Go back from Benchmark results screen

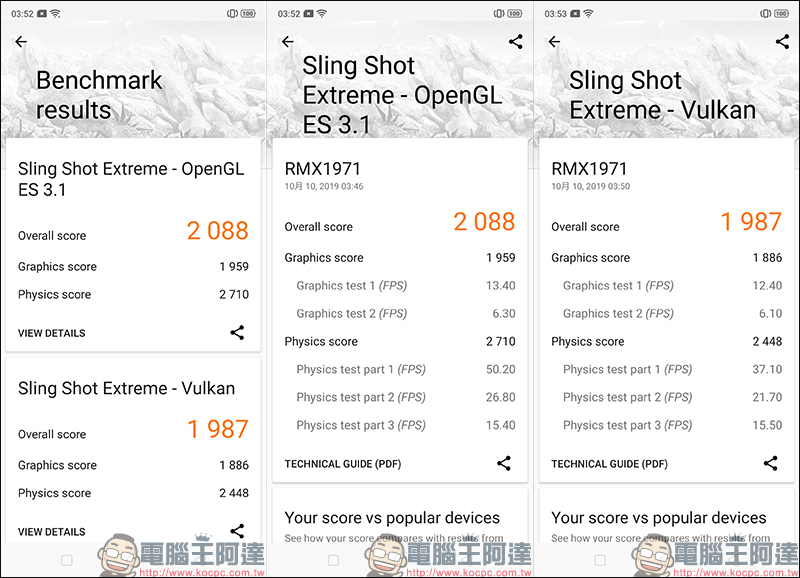click(x=21, y=42)
